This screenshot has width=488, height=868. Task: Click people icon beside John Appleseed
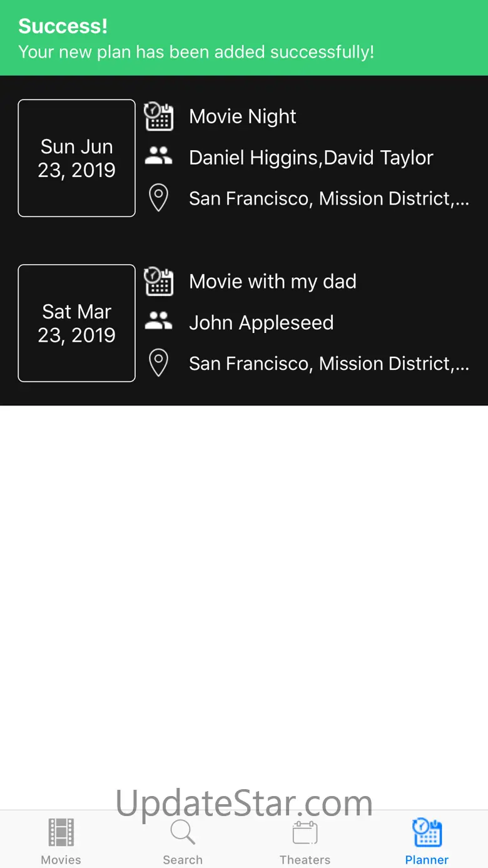(x=159, y=322)
